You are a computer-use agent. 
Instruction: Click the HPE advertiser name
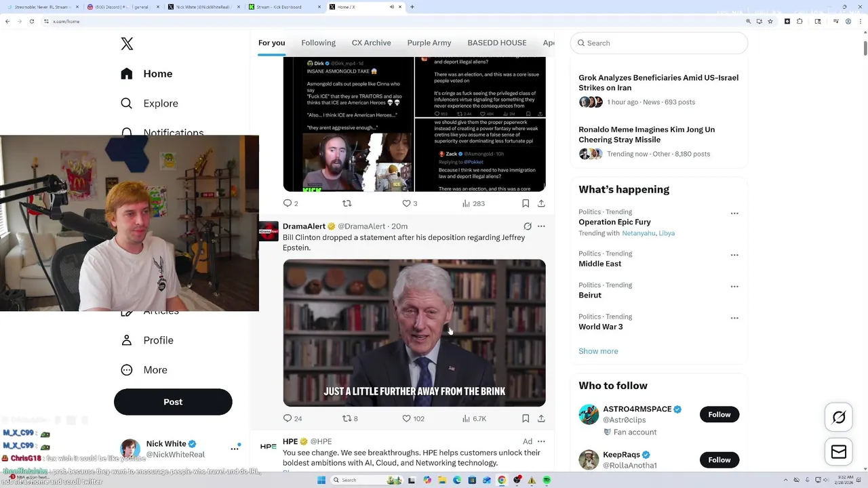290,441
